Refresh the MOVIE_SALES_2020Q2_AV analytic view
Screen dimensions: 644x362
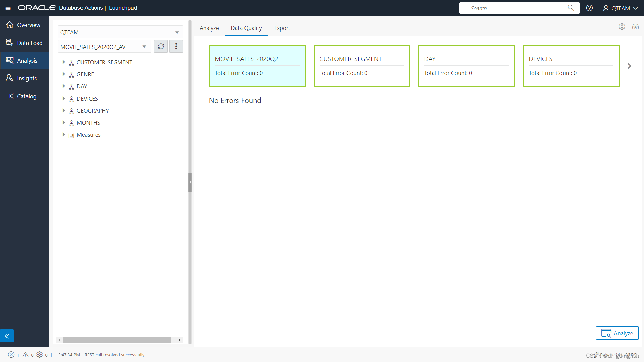click(161, 46)
